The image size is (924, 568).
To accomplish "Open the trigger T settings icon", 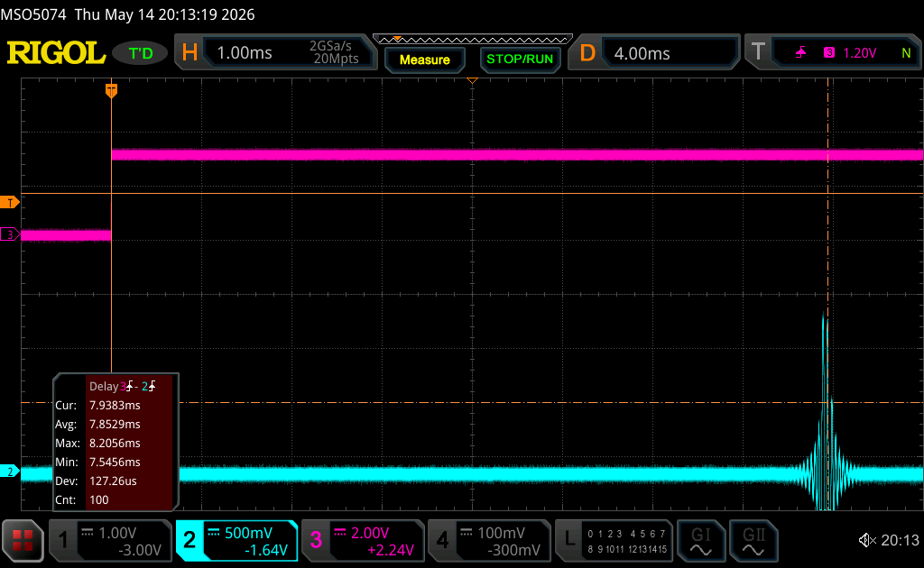I will point(758,53).
